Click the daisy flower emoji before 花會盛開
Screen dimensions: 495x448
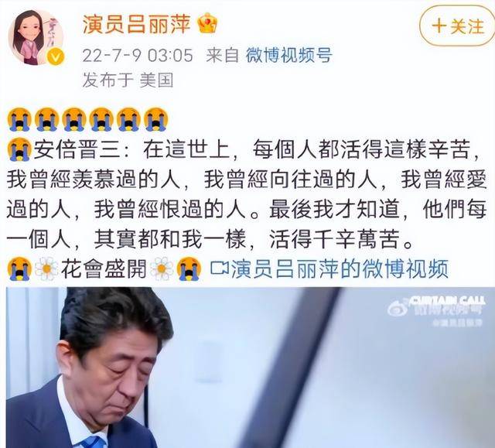[46, 269]
